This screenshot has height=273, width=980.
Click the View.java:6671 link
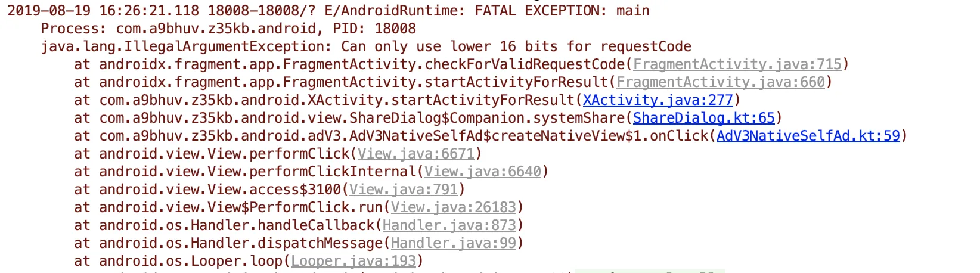click(x=415, y=154)
